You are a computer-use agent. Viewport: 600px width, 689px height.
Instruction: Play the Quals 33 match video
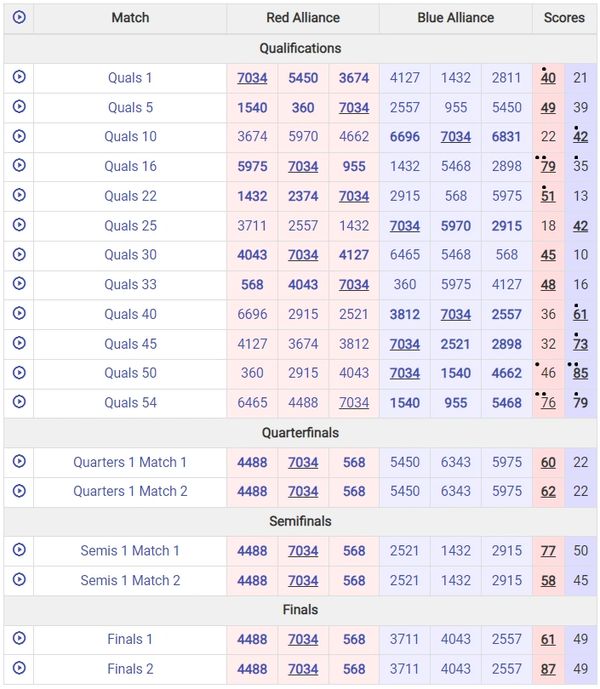[x=19, y=284]
